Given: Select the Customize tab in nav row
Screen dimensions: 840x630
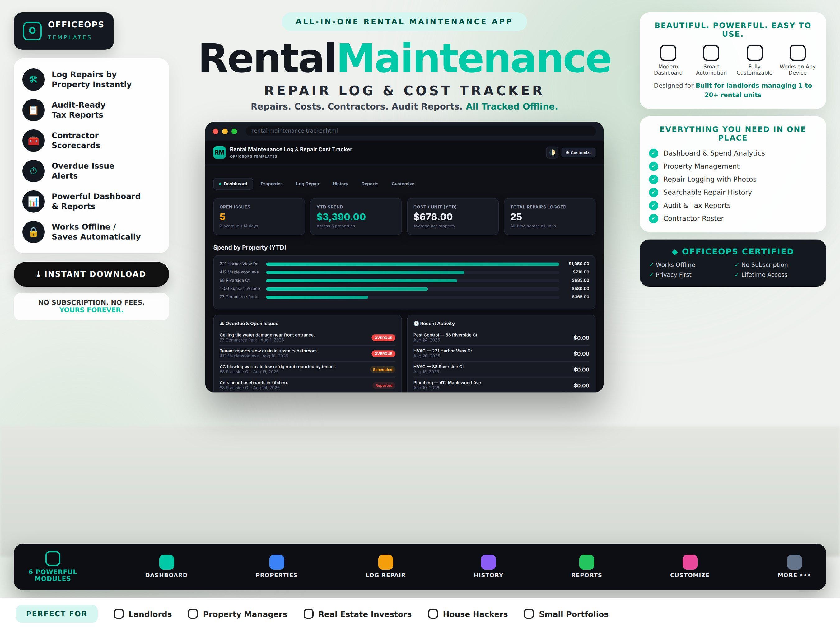Looking at the screenshot, I should coord(403,184).
